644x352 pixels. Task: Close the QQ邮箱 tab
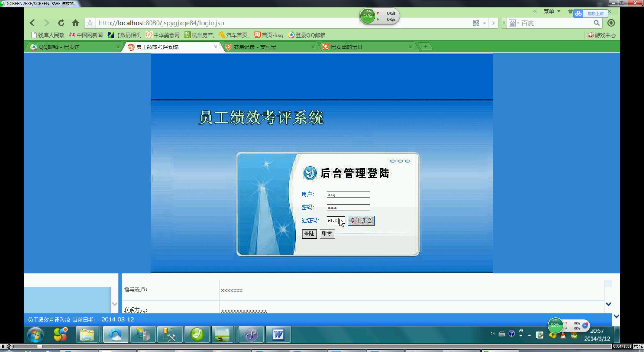(118, 47)
